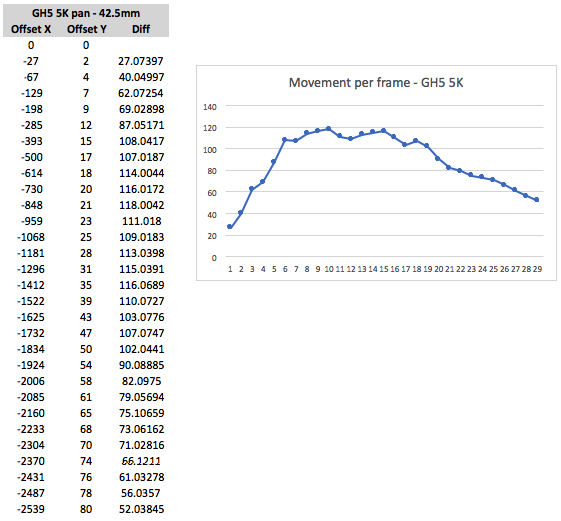This screenshot has width=561, height=521.
Task: Select the Offset Y cell 80
Action: point(86,509)
